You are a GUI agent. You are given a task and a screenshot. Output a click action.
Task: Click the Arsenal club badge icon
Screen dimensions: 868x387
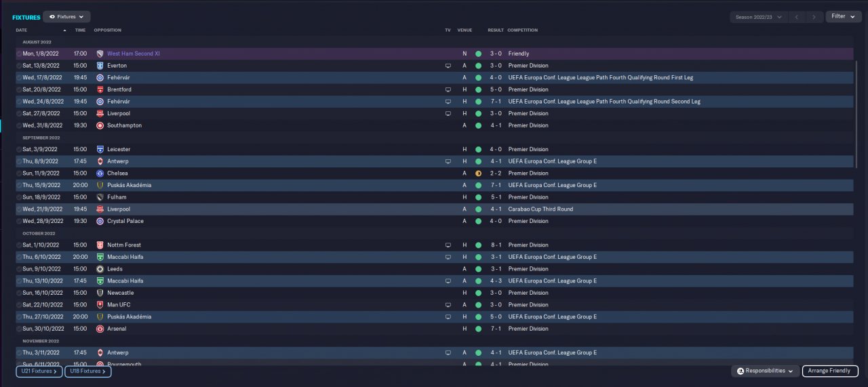coord(100,329)
